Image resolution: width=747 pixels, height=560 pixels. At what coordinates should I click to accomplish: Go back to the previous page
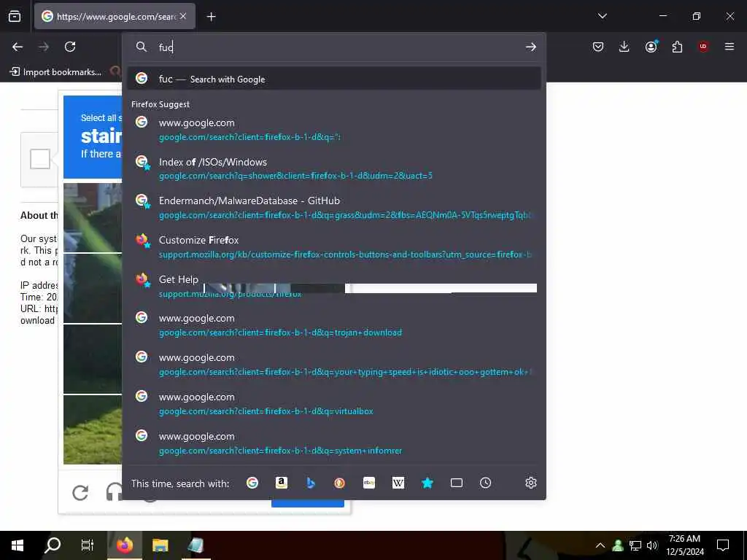click(x=18, y=47)
